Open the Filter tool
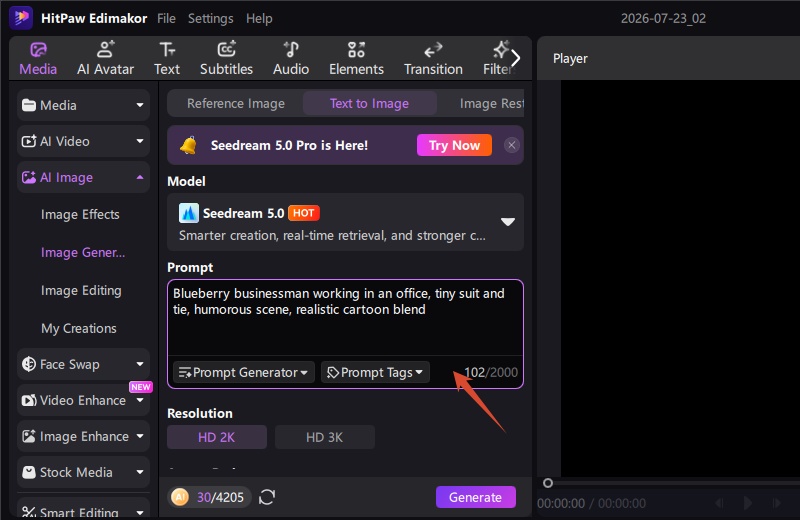This screenshot has height=520, width=800. 497,59
